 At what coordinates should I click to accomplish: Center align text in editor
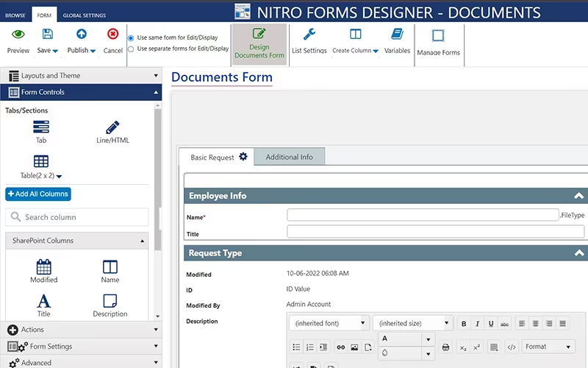(536, 324)
